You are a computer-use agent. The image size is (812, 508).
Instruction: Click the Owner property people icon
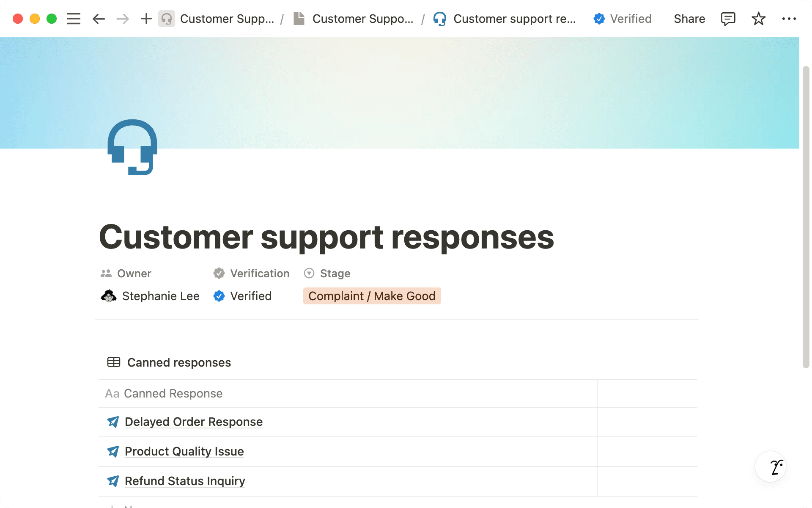[x=105, y=273]
